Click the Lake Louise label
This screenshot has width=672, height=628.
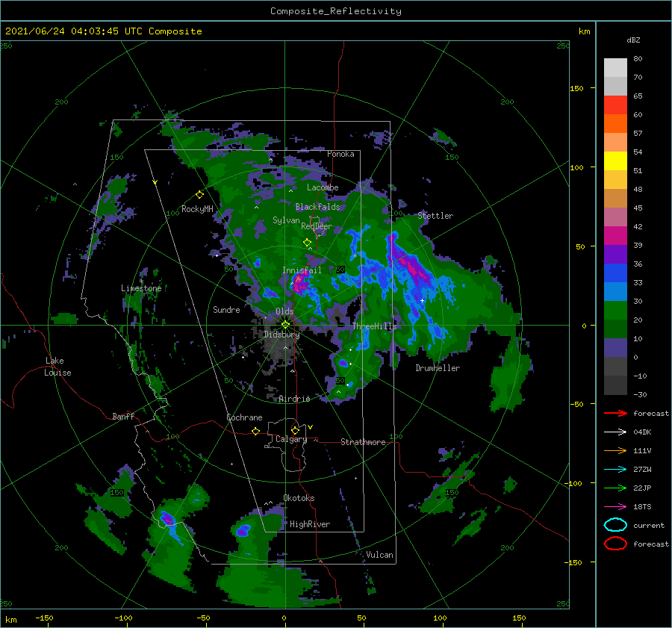[57, 367]
